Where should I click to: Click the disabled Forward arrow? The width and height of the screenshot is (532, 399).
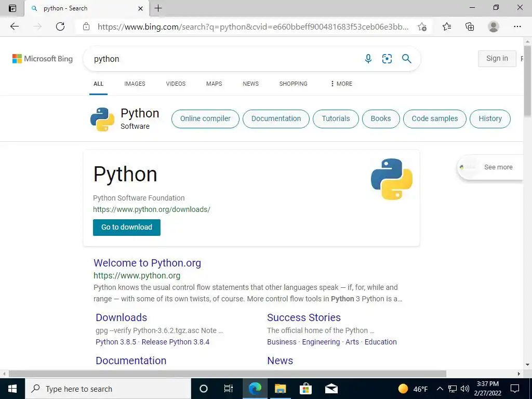click(37, 26)
